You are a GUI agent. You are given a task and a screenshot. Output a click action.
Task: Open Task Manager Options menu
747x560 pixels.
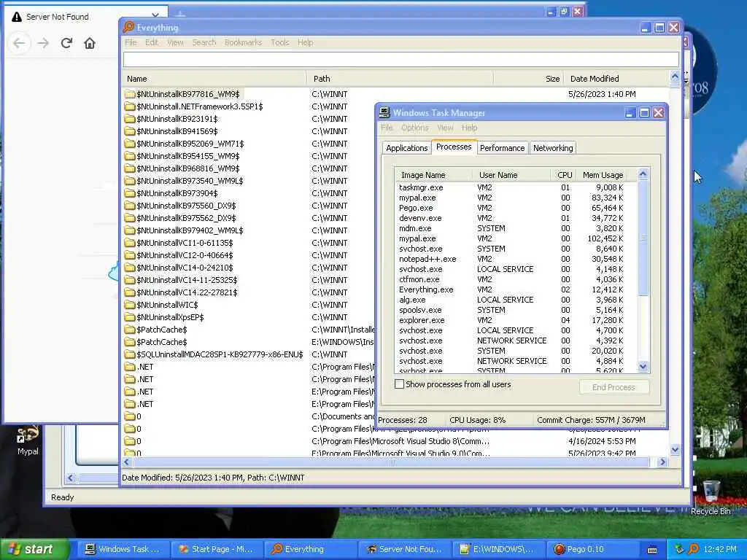pyautogui.click(x=414, y=128)
